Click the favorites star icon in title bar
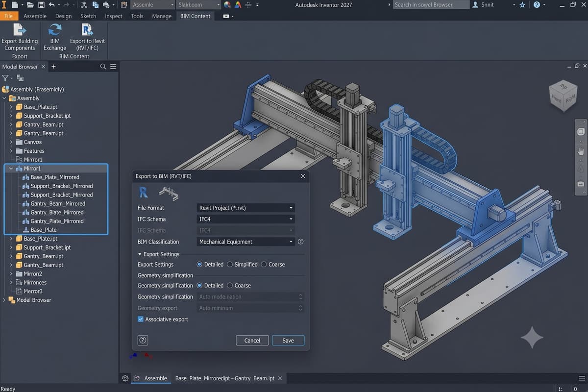This screenshot has width=588, height=392. [x=522, y=5]
